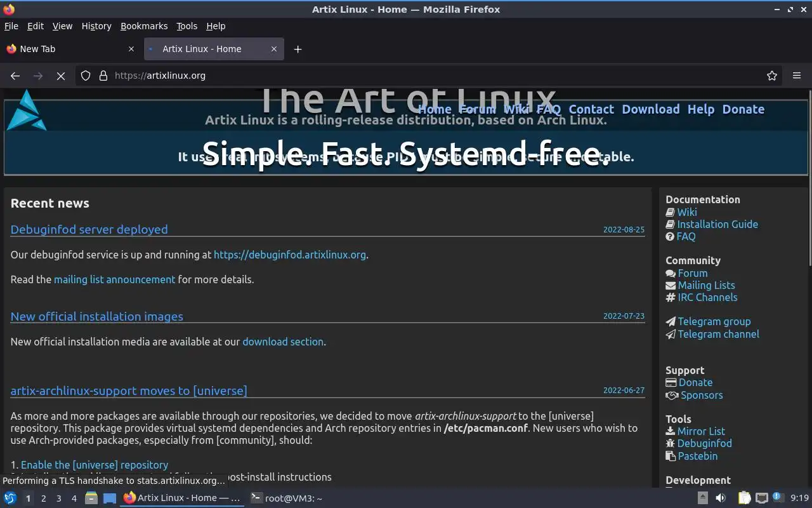Open a new tab with plus button
This screenshot has height=508, width=812.
(x=298, y=49)
